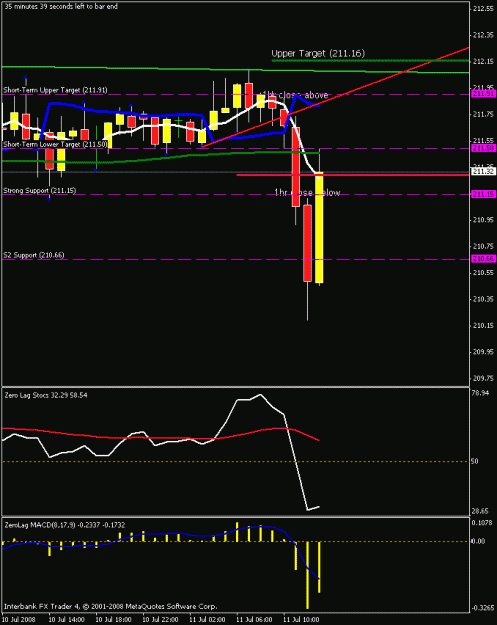The image size is (497, 625).
Task: Click the magenta 211.50 price tag
Action: point(483,148)
